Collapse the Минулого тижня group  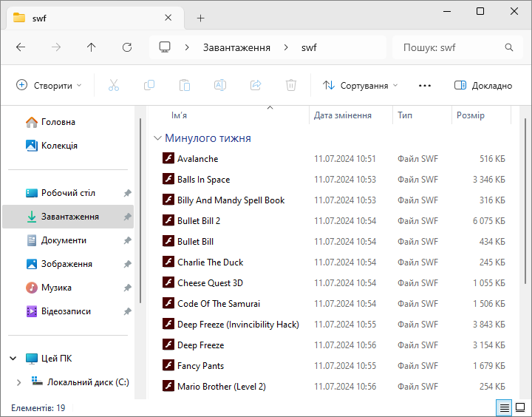pyautogui.click(x=157, y=138)
